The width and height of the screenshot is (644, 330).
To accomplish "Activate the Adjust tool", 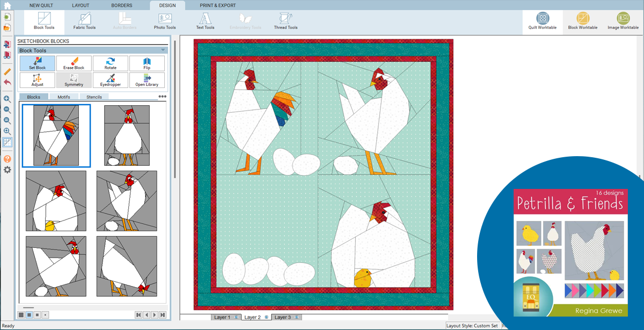I will tap(38, 80).
